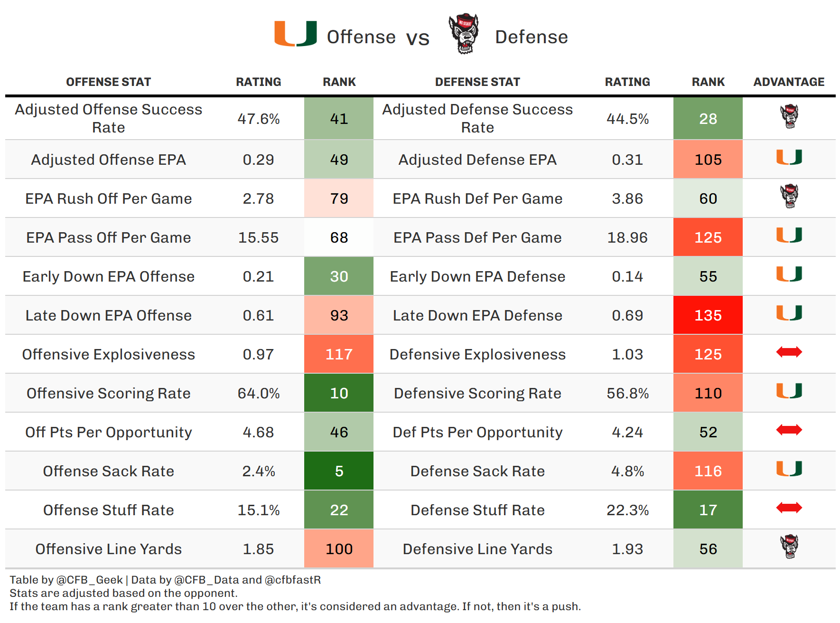The width and height of the screenshot is (840, 623).
Task: Click the Offensive Scoring Rate label
Action: tap(108, 393)
